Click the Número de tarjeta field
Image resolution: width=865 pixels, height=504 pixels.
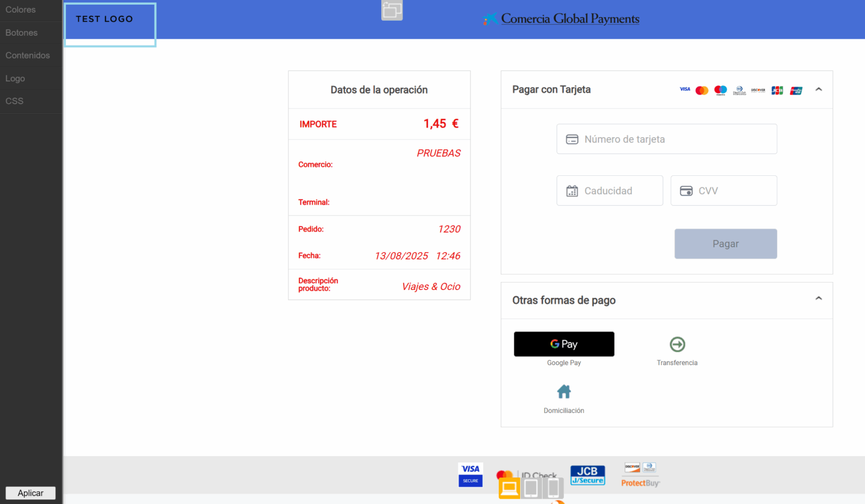[x=667, y=139]
